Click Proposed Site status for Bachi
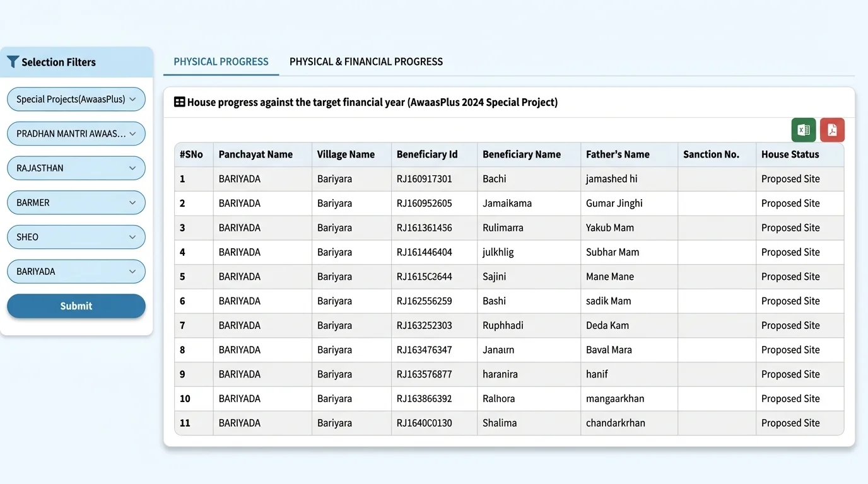The width and height of the screenshot is (868, 484). point(790,179)
